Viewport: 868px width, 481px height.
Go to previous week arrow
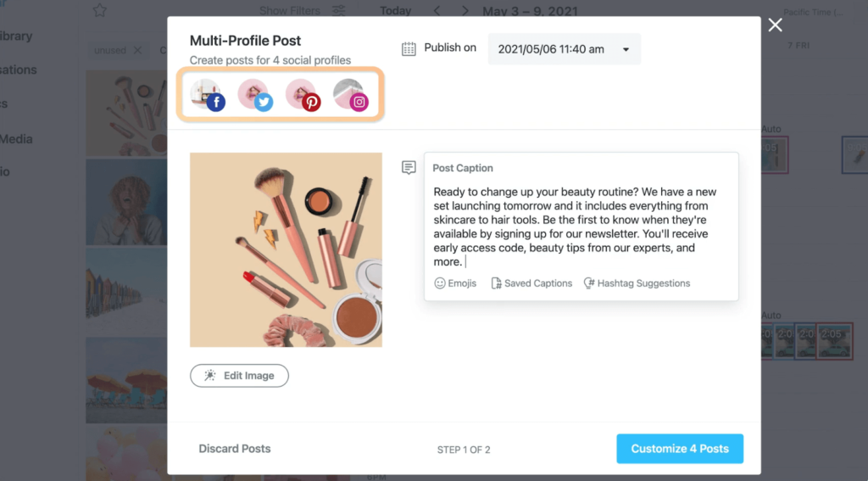click(437, 10)
